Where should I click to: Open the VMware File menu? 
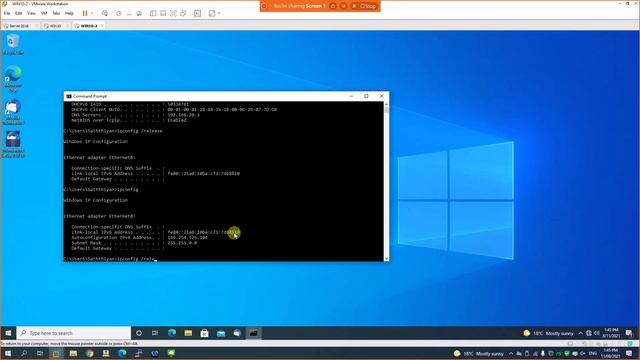(7, 13)
